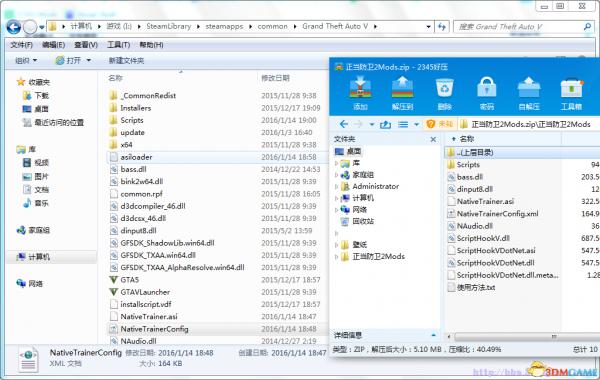600x380 pixels.
Task: Click the horizontal scrollbar in archive file list
Action: 523,337
